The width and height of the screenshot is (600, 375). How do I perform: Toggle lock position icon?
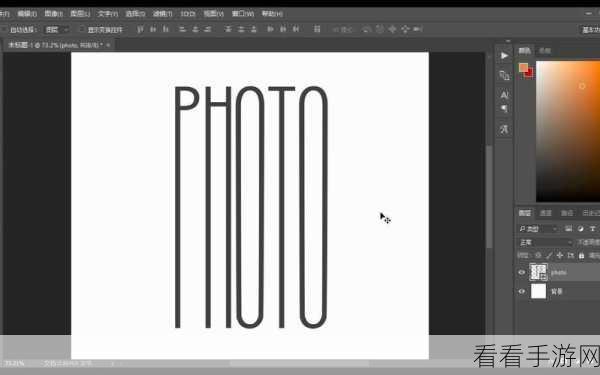[560, 255]
